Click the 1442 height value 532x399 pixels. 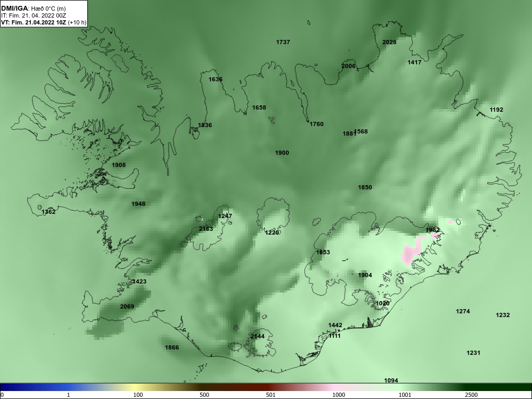(335, 325)
